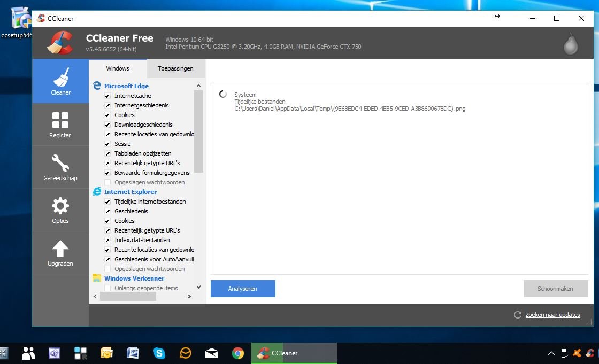Click the spinning progress indicator beside Systeem

223,95
